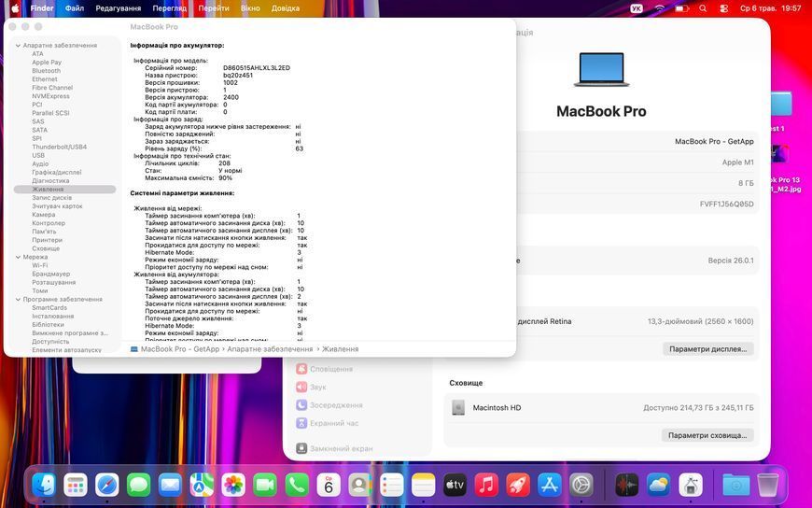This screenshot has height=508, width=812.
Task: Open Maps app in the Dock
Action: tap(202, 486)
